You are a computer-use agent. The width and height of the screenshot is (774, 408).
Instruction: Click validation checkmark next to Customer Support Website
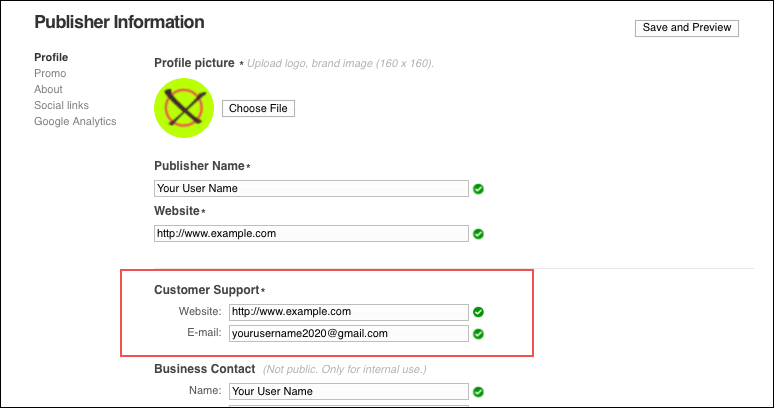[478, 312]
